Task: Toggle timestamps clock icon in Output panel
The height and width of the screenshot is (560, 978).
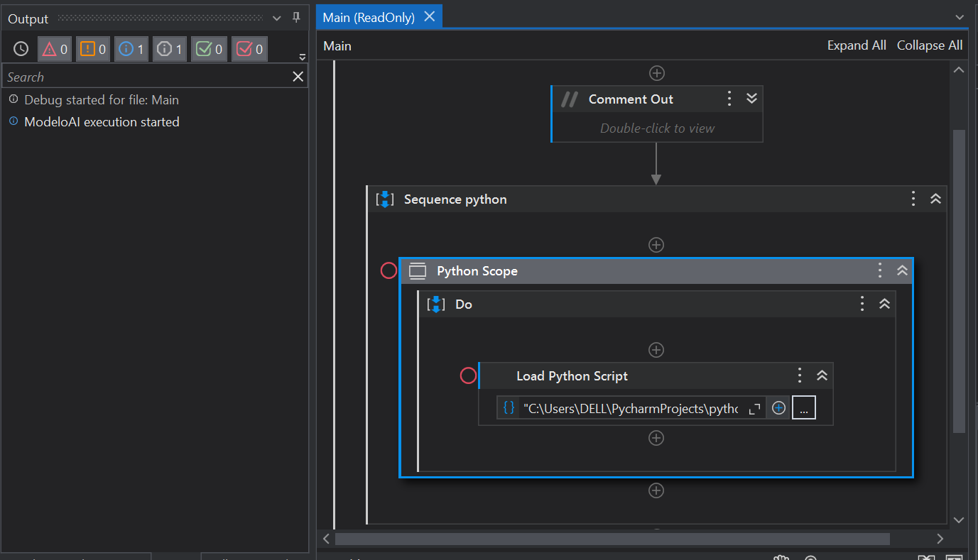Action: tap(21, 49)
